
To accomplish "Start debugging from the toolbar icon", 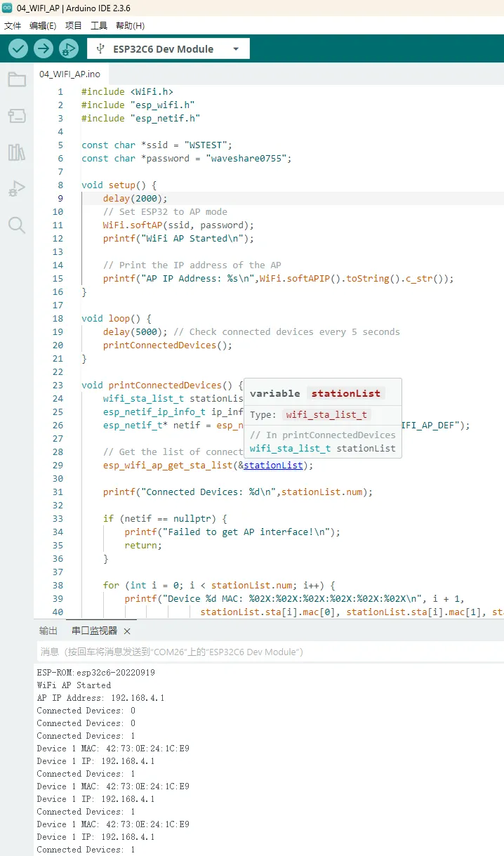I will (x=69, y=48).
